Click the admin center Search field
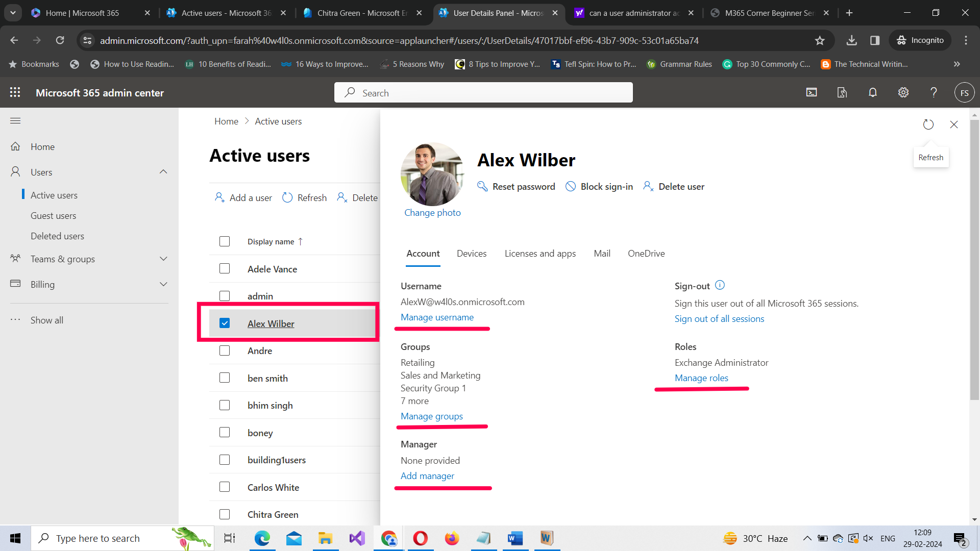The image size is (980, 551). pyautogui.click(x=483, y=92)
